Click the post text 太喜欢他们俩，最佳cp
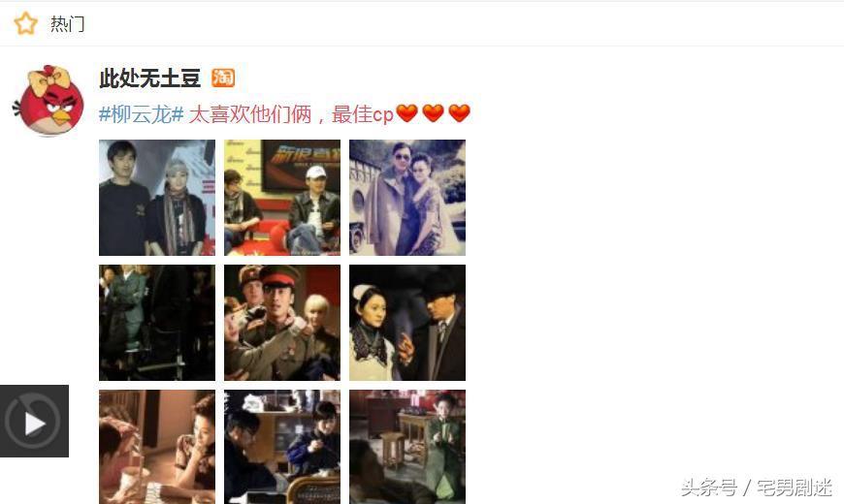 coord(291,114)
